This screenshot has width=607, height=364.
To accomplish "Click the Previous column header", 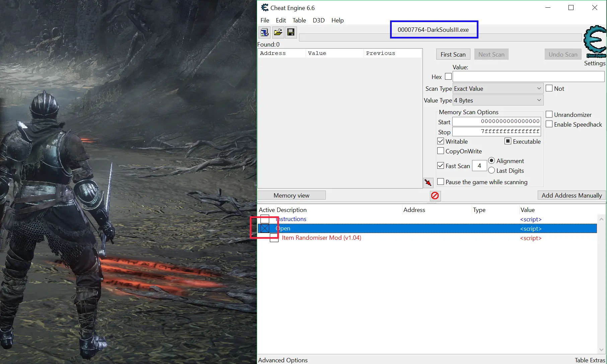I will coord(393,53).
